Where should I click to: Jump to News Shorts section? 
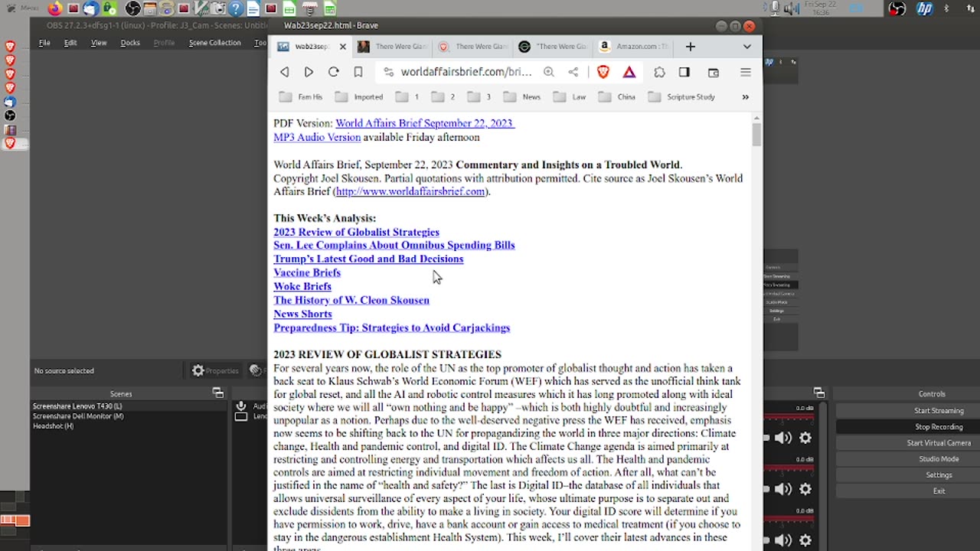coord(302,315)
